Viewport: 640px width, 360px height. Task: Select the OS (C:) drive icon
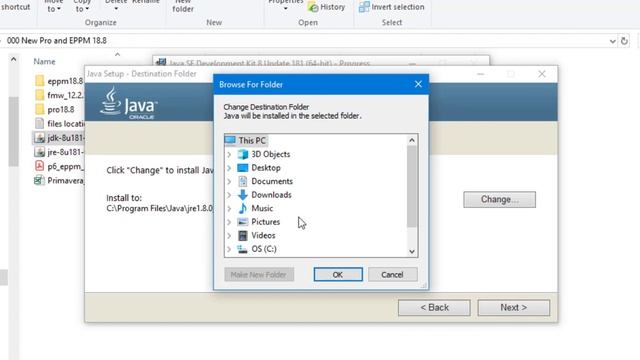point(243,249)
